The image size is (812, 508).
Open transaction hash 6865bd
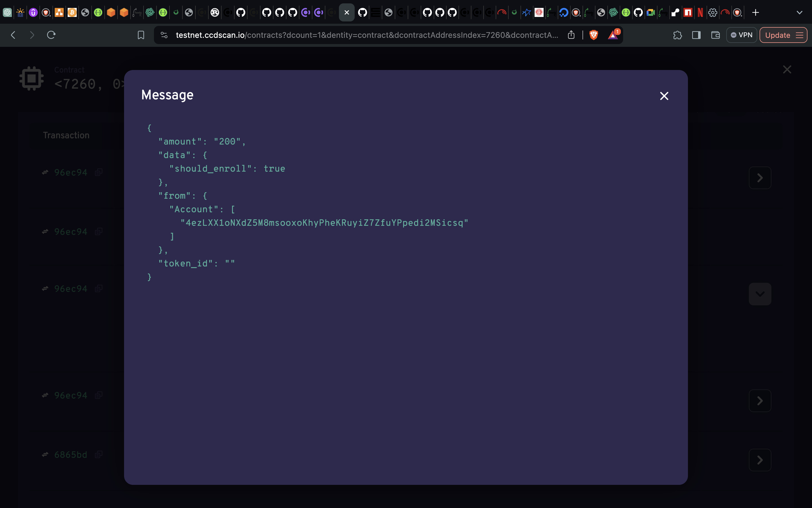pos(71,455)
